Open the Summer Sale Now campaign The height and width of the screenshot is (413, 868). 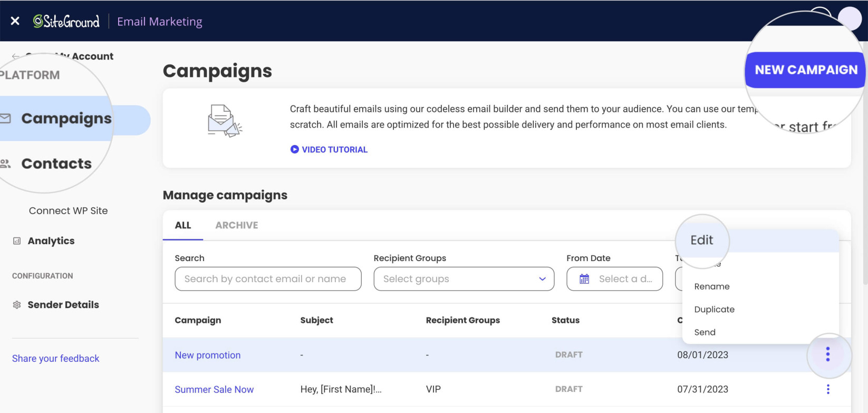coord(214,390)
